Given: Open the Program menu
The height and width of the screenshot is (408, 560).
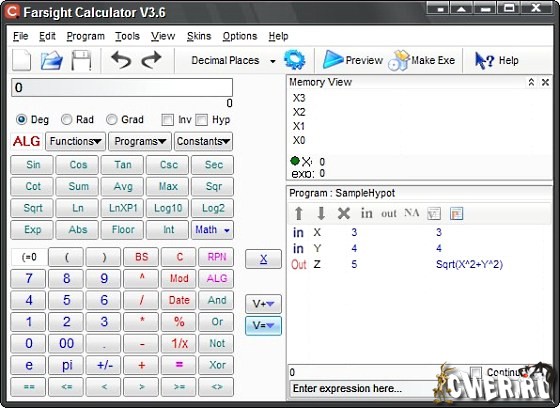Looking at the screenshot, I should pyautogui.click(x=85, y=36).
